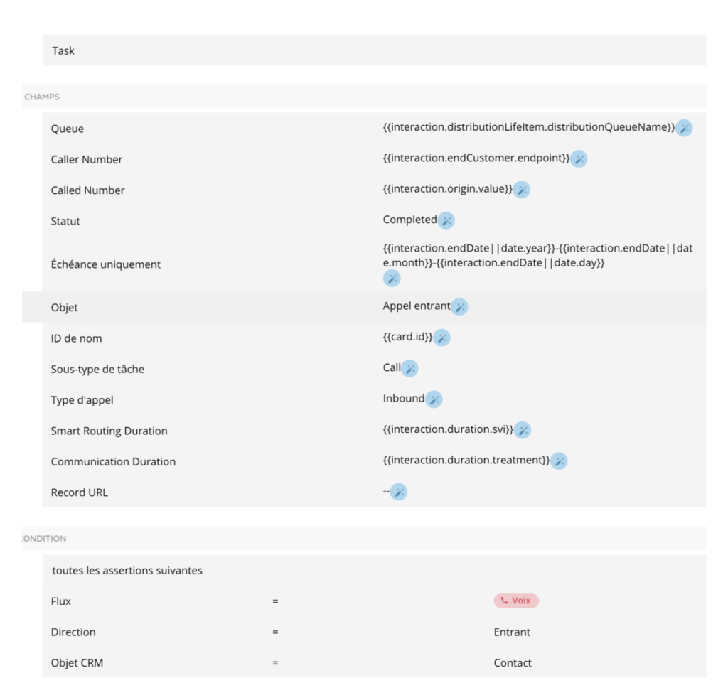Click the interaction.origin.value field text
The width and height of the screenshot is (728, 700).
click(x=447, y=189)
